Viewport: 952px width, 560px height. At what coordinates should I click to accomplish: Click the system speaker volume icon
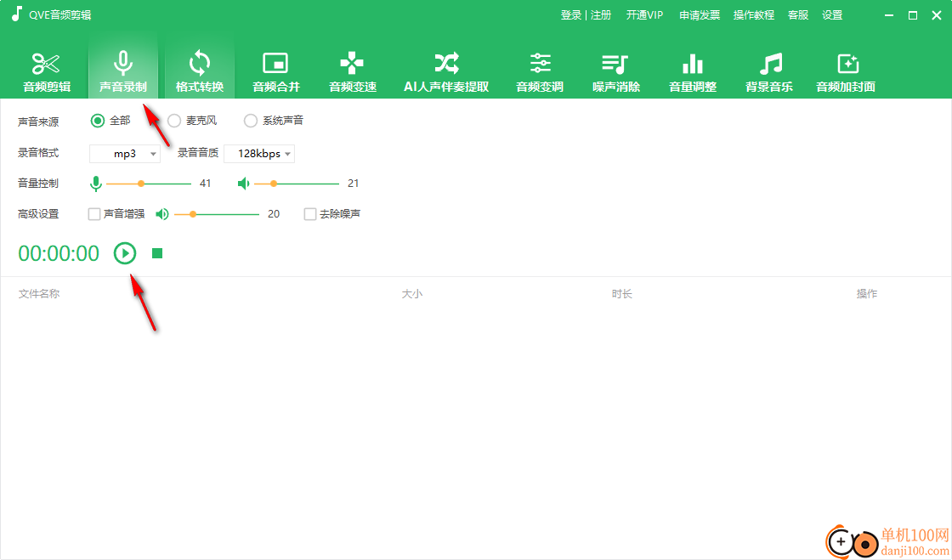(x=243, y=184)
